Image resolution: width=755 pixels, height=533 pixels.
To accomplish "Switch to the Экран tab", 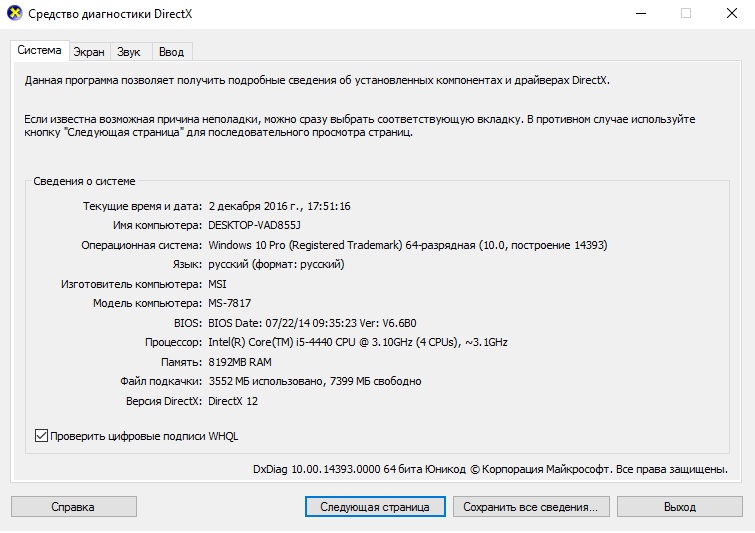I will pos(89,52).
